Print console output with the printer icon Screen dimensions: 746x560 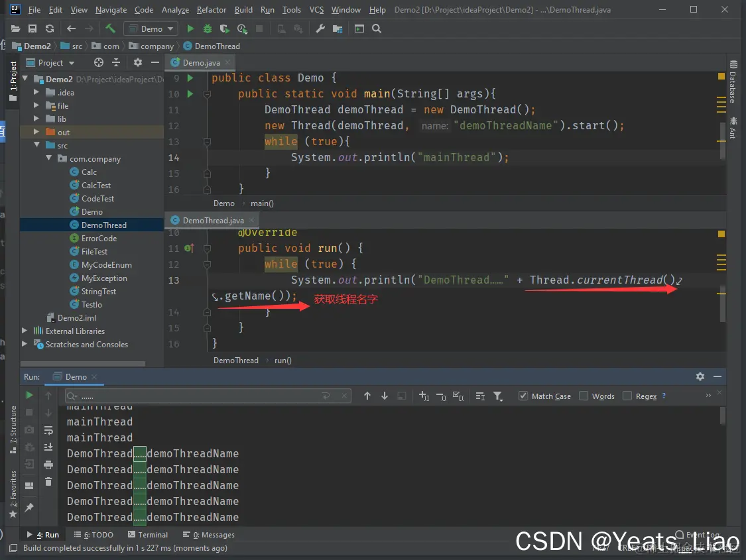[48, 465]
